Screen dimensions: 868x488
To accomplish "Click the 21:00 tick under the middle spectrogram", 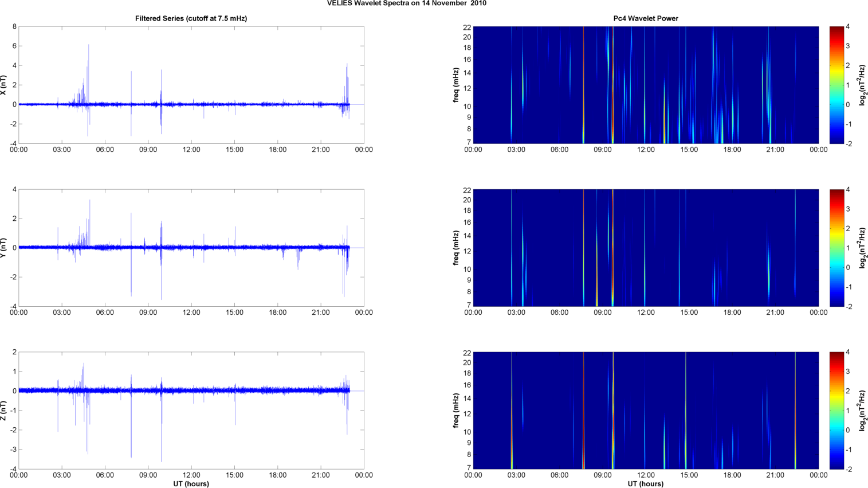I will 775,313.
